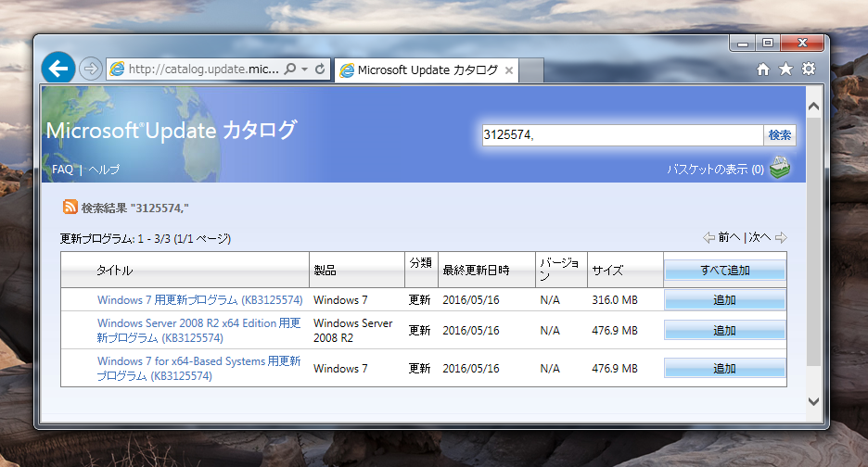Click the scrollbar up arrow
The image size is (868, 467).
click(x=813, y=107)
